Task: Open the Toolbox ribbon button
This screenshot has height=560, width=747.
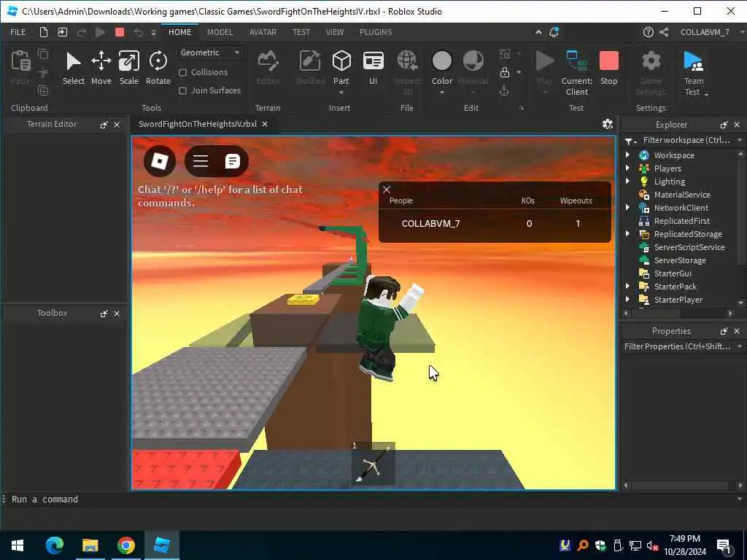Action: 309,68
